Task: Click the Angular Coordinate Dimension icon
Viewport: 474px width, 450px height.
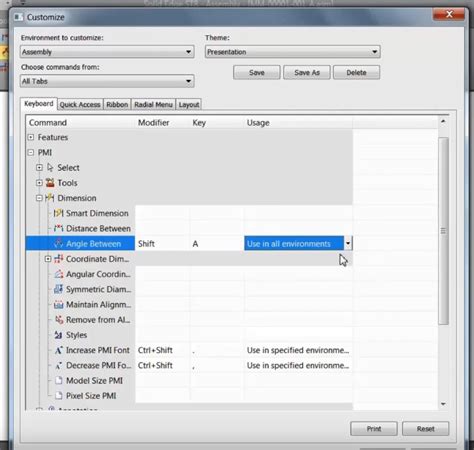Action: pos(59,274)
